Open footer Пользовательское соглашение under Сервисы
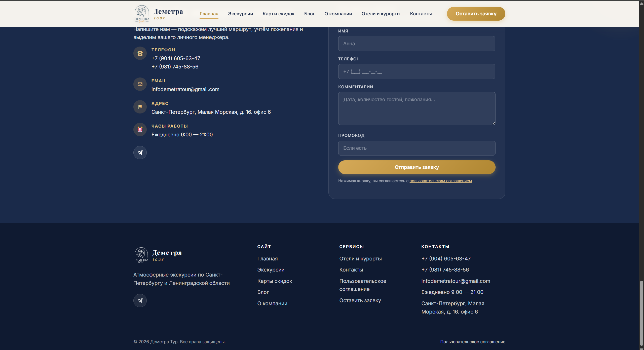 click(x=363, y=285)
